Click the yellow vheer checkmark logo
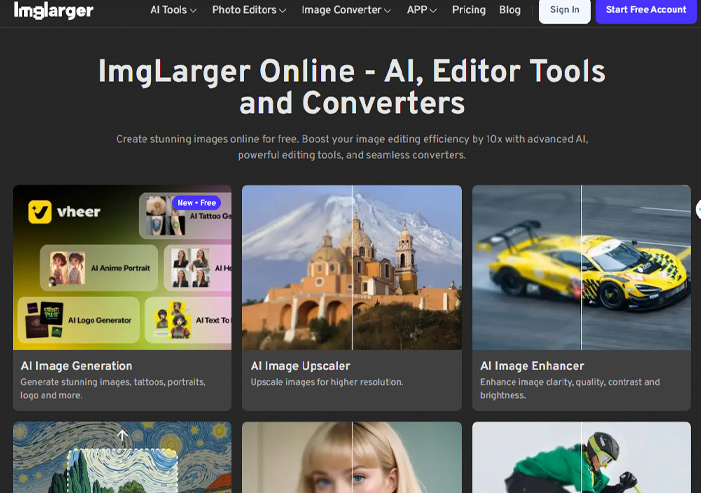Viewport: 701px width, 493px height. tap(41, 211)
